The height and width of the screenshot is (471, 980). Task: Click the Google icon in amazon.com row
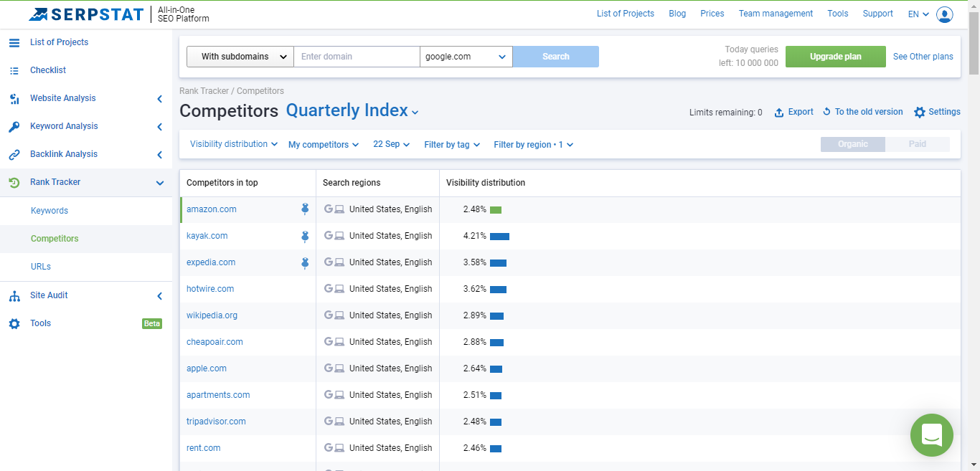click(329, 209)
